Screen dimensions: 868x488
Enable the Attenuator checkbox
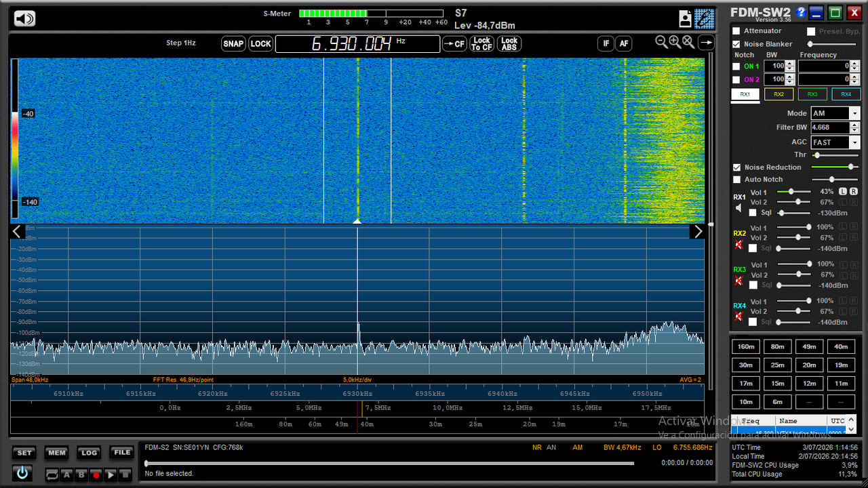736,31
